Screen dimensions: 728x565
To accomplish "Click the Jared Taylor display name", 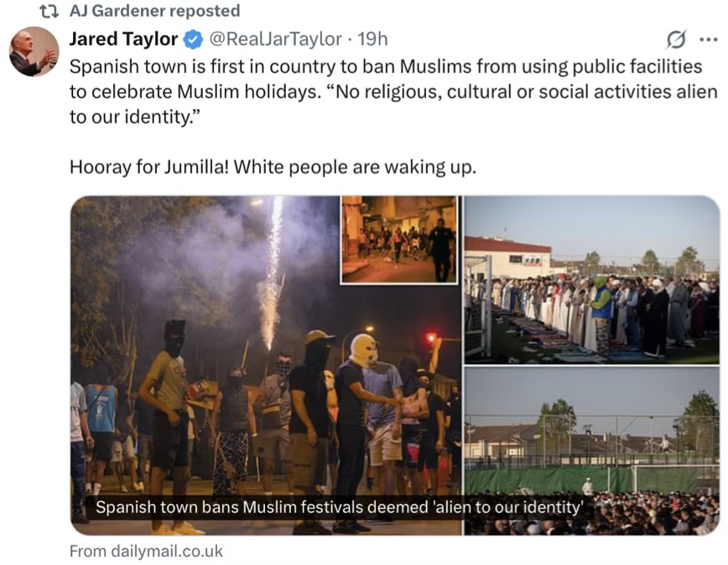I will pyautogui.click(x=123, y=39).
